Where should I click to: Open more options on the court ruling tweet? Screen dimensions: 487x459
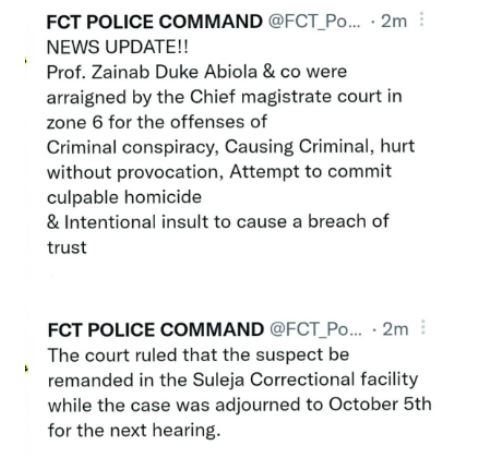point(423,327)
